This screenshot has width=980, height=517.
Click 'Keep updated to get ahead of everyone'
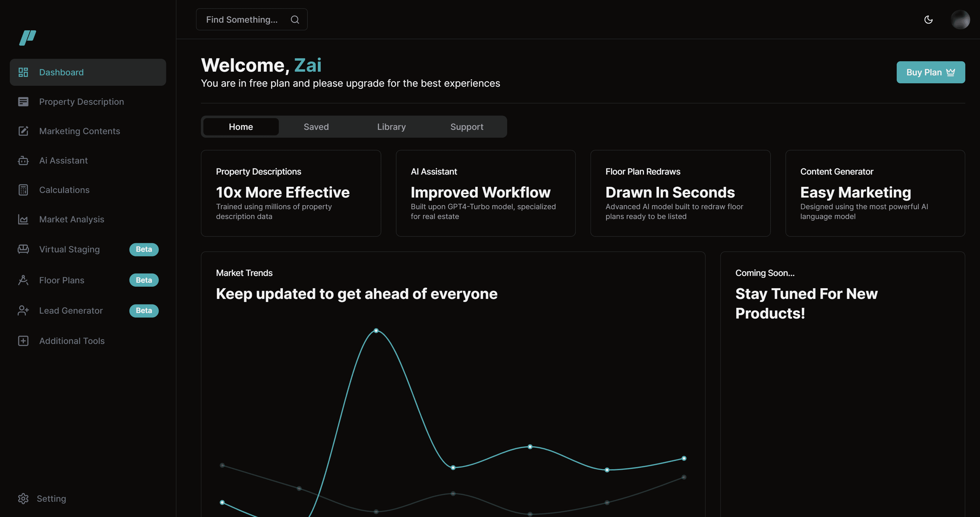(x=356, y=294)
